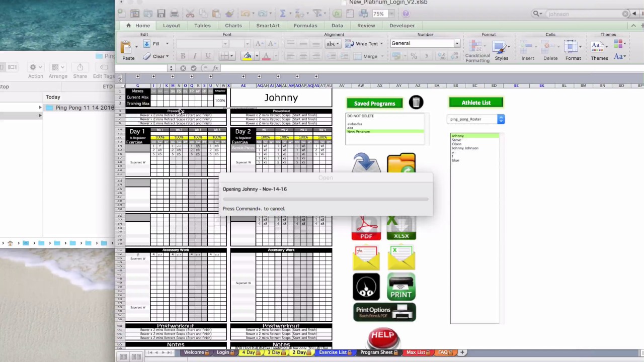Clear the search field with X icon
644x362 pixels.
click(x=625, y=14)
